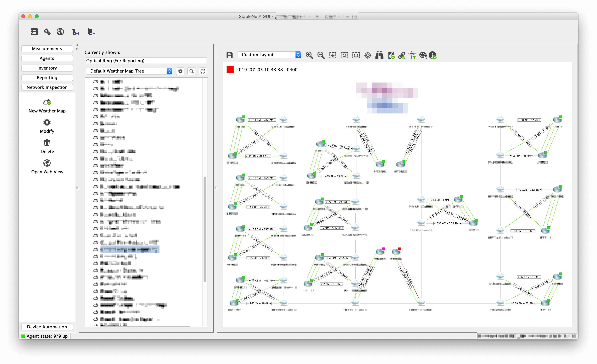The height and width of the screenshot is (364, 597).
Task: Click link label 260.2k – 39.0k
Action: click(259, 303)
